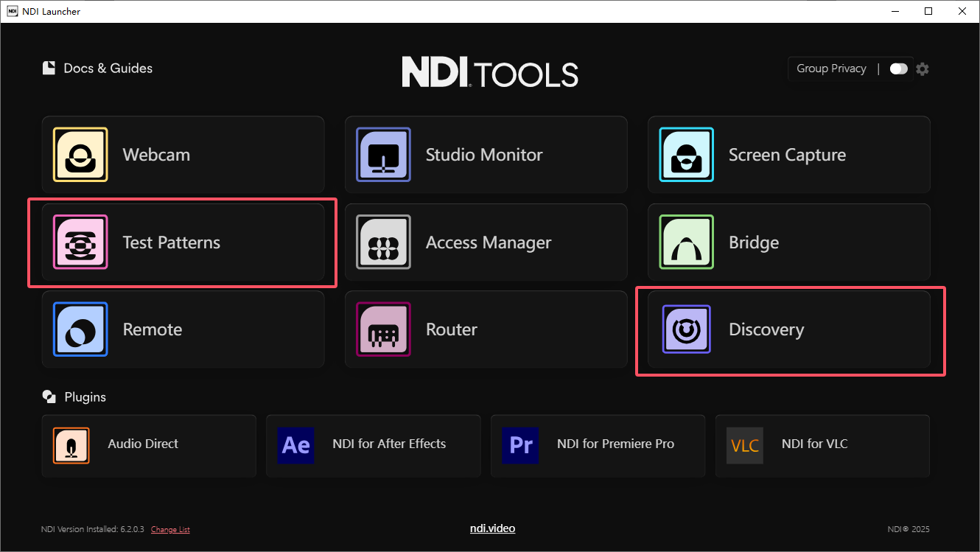Launch Screen Capture via its icon
The height and width of the screenshot is (552, 980).
coord(686,155)
